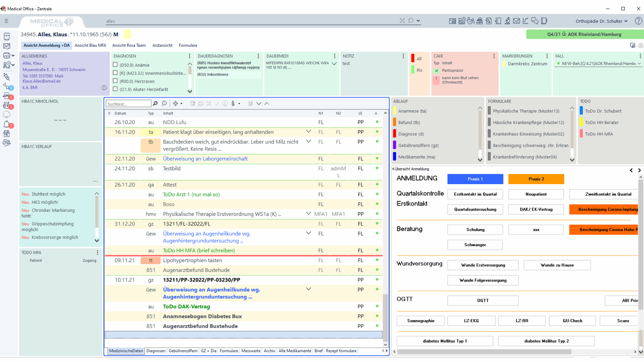
Task: Open the Überweisung an Laborgemeinschaft link
Action: [205, 159]
